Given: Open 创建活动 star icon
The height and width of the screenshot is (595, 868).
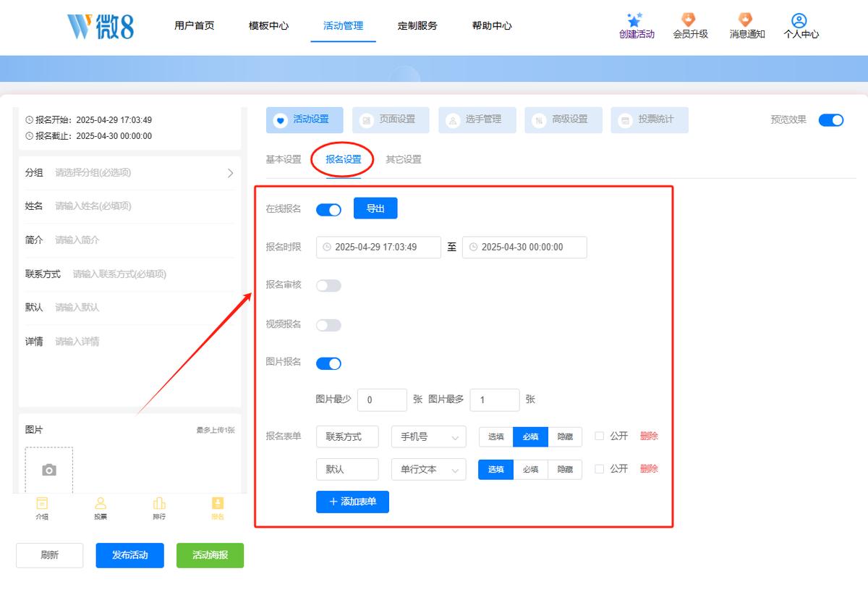Looking at the screenshot, I should pyautogui.click(x=635, y=20).
